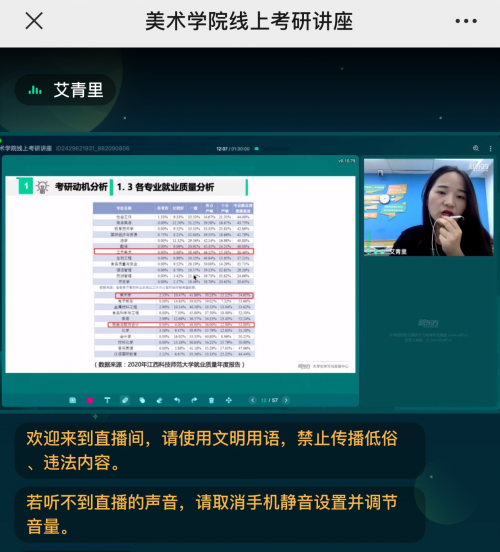
Task: Go to the next slide
Action: 286,400
